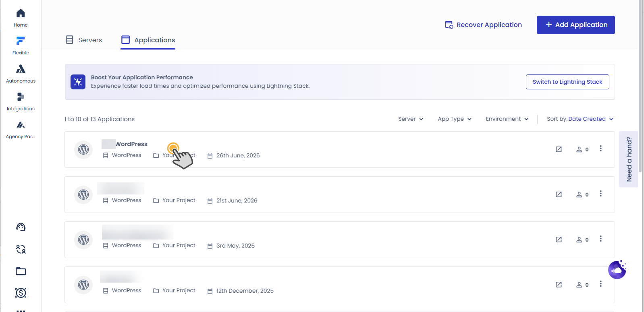Image resolution: width=644 pixels, height=312 pixels.
Task: Click Boost Your Application Performance heading
Action: click(x=142, y=77)
